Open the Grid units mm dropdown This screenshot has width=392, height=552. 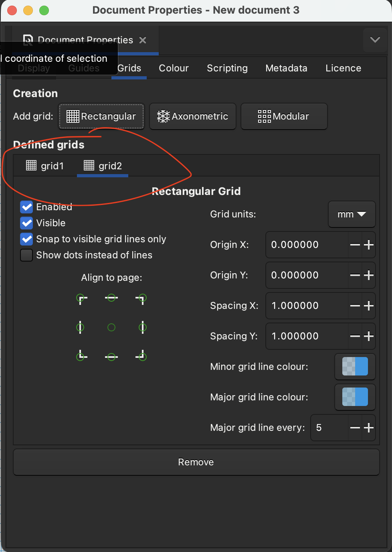[x=352, y=214]
